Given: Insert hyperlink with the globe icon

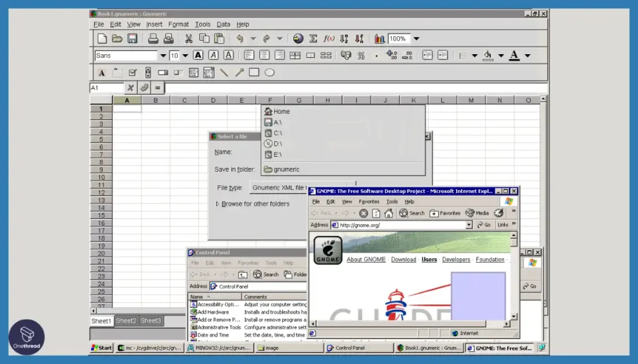Looking at the screenshot, I should click(298, 39).
